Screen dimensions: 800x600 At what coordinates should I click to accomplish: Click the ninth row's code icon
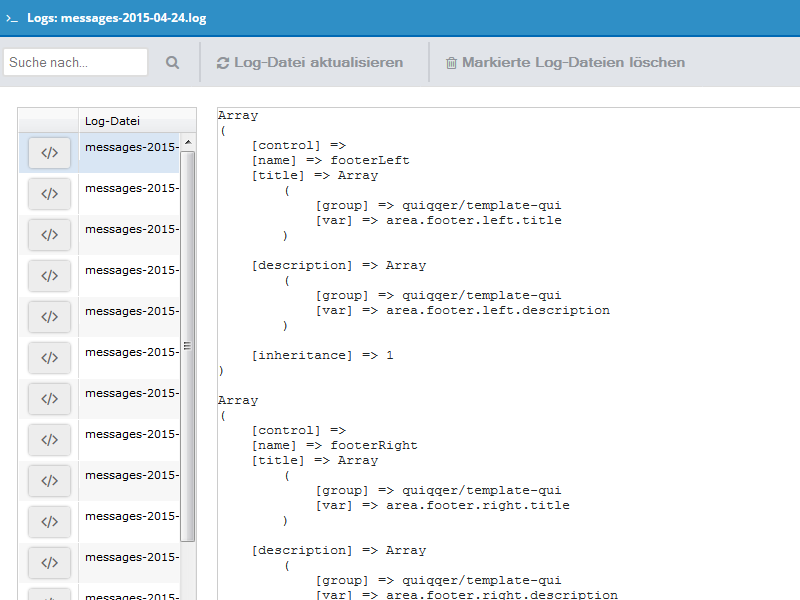(x=49, y=481)
